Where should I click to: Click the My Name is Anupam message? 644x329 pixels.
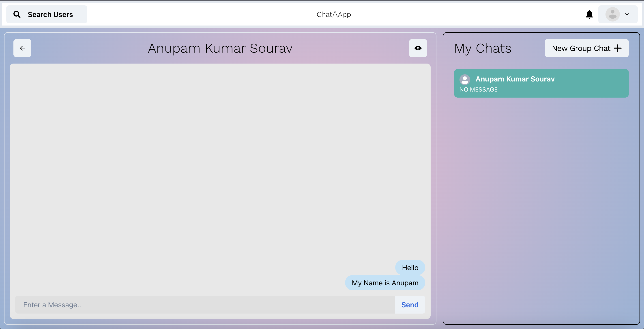pos(385,283)
